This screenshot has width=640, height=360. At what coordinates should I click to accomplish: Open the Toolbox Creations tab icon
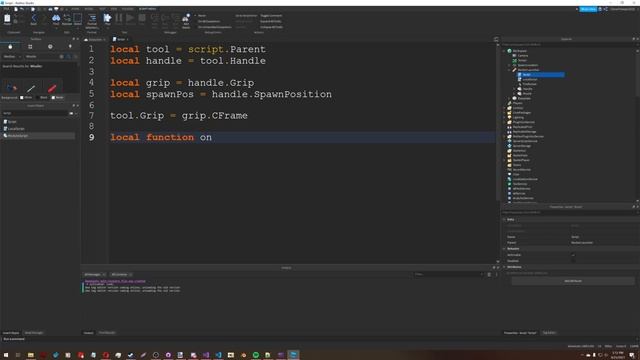(70, 47)
